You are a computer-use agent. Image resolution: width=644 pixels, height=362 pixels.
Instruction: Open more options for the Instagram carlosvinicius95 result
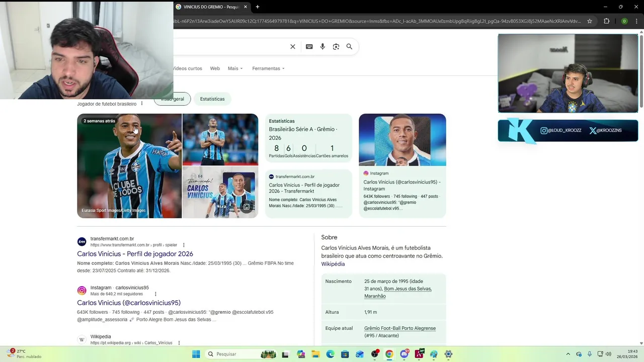[155, 294]
